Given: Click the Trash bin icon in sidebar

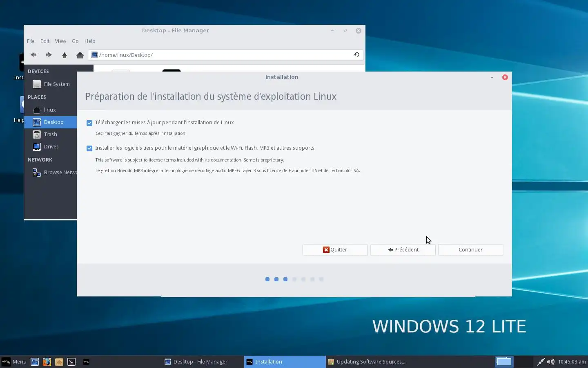Looking at the screenshot, I should [x=37, y=135].
